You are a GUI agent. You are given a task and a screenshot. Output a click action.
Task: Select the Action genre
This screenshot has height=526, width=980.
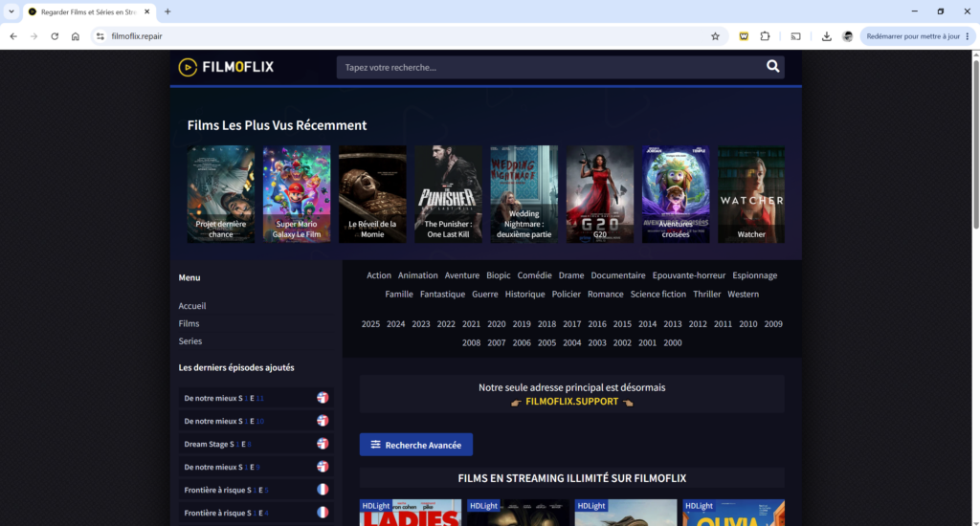click(379, 275)
